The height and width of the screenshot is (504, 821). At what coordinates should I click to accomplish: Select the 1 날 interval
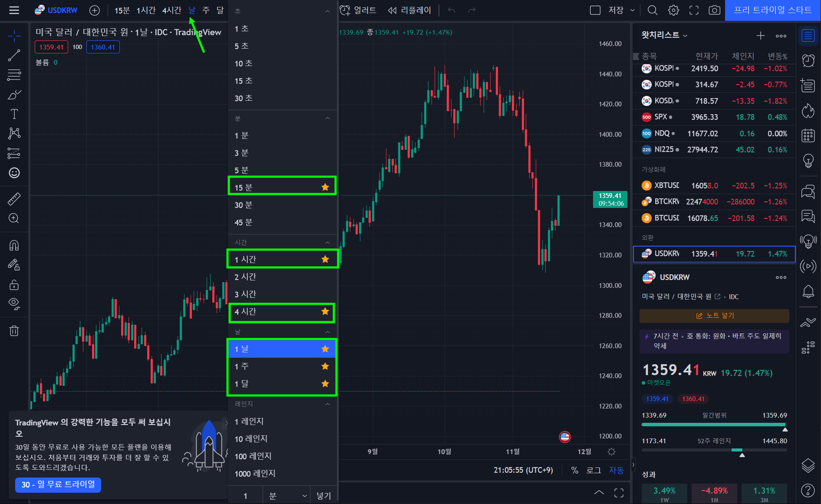pos(282,349)
